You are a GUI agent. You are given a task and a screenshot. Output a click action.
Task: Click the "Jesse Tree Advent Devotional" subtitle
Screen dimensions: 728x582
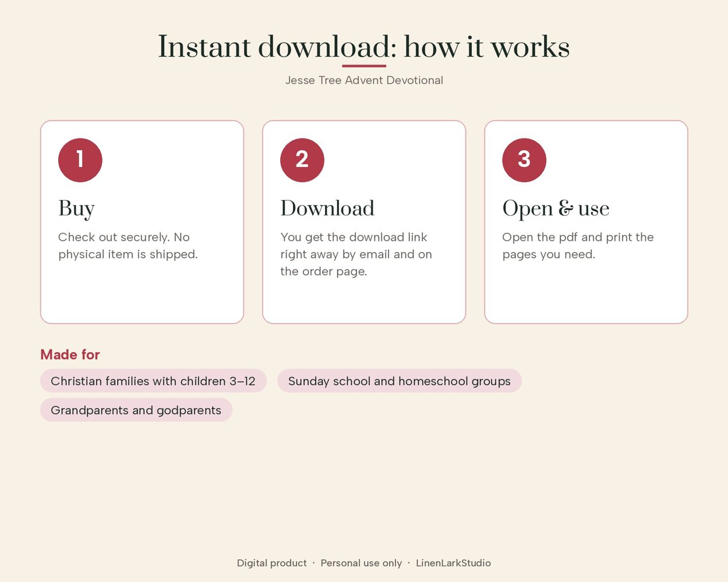pyautogui.click(x=364, y=80)
